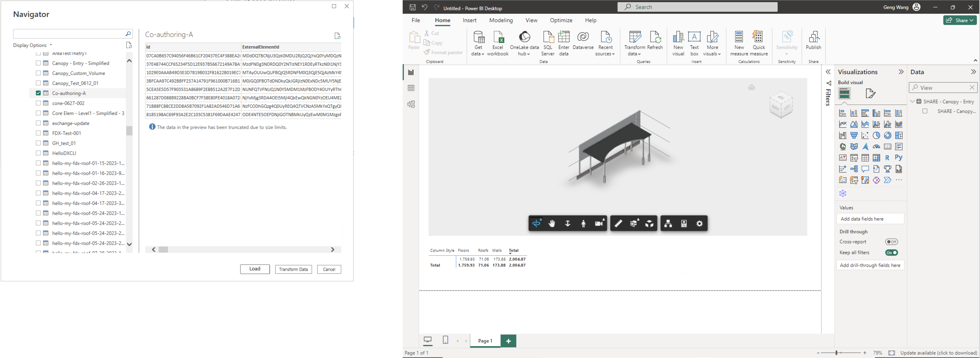Open Recent sources dropdown
The image size is (980, 358).
(x=605, y=44)
